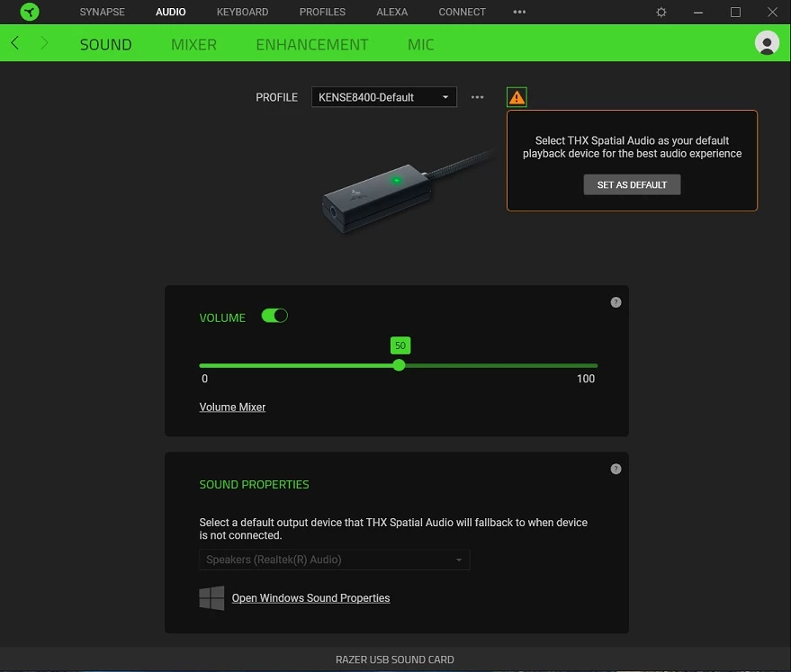Click the Windows logo icon
The image size is (791, 672).
[211, 598]
